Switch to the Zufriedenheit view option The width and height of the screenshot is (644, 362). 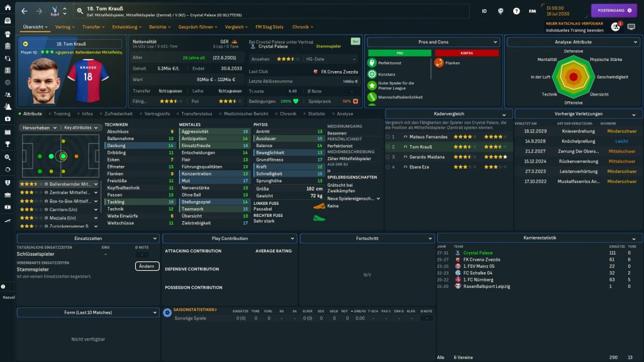click(x=118, y=114)
